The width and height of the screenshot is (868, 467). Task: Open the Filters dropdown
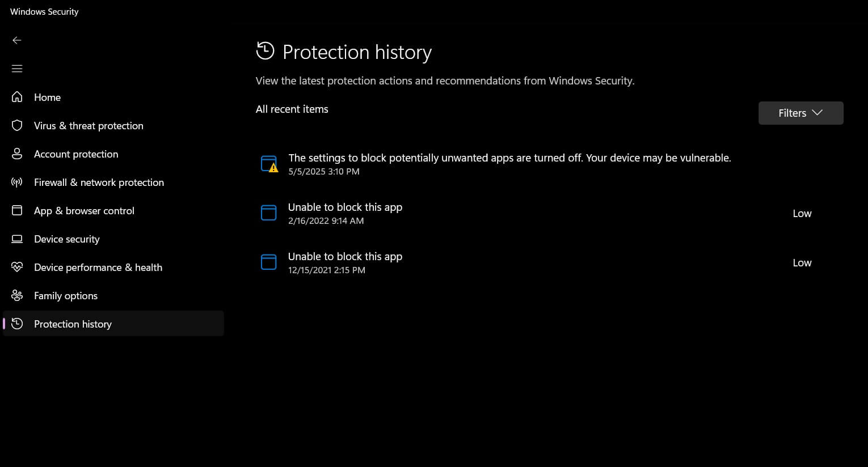(800, 113)
